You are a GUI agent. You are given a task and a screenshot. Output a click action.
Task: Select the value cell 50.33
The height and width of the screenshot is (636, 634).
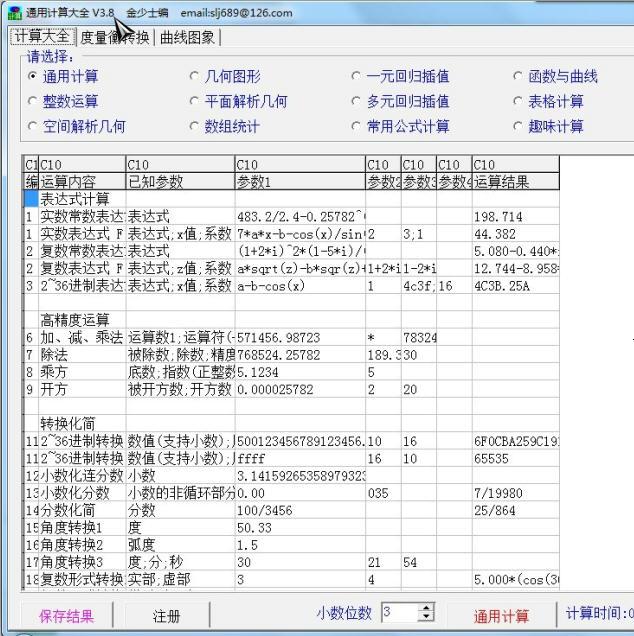click(x=300, y=527)
